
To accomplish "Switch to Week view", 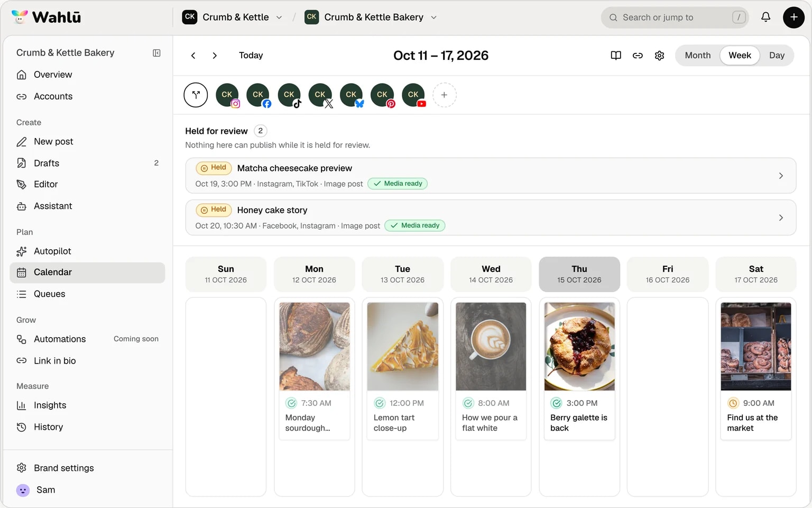I will coord(740,56).
